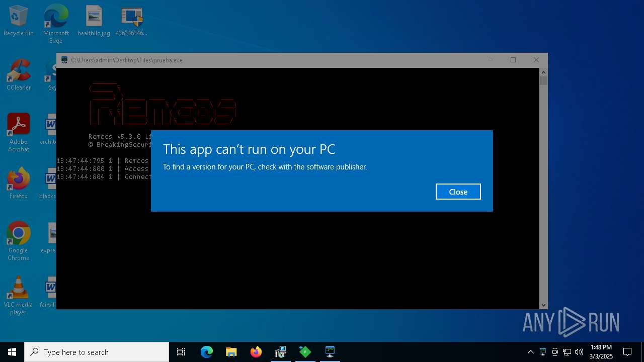Open the taskbar clock and date

(x=601, y=352)
